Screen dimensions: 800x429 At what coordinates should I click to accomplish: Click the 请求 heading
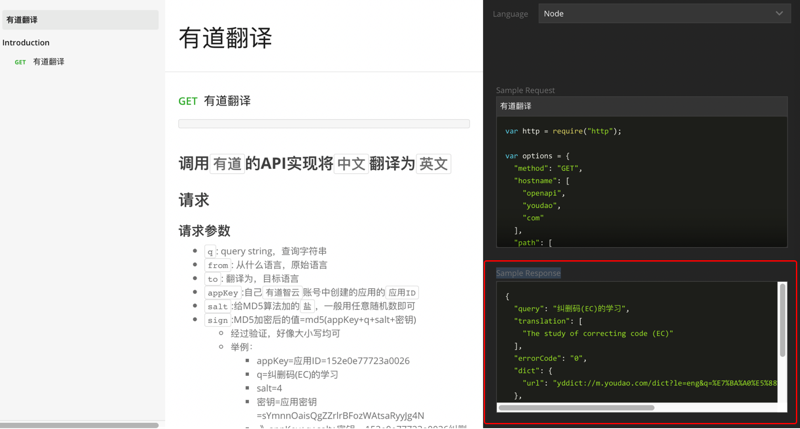[x=194, y=200]
